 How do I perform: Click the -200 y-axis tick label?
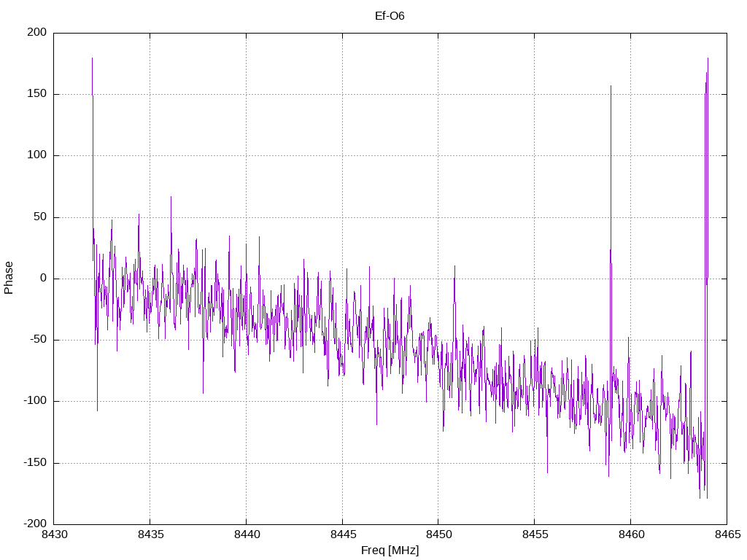tap(35, 524)
